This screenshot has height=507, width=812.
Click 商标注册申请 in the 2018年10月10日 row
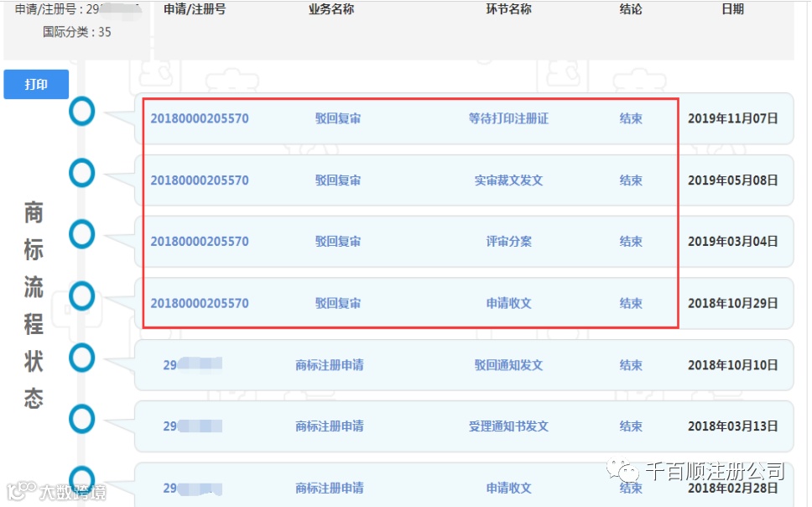tap(330, 365)
